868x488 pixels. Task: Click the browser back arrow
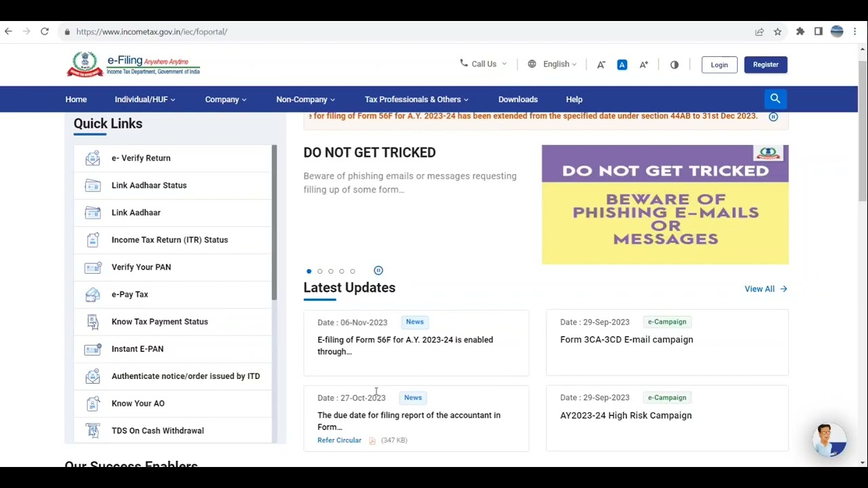tap(8, 31)
